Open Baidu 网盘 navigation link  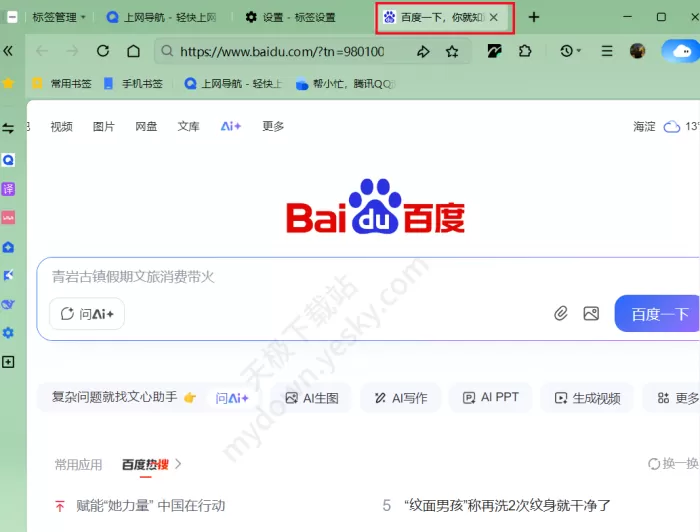click(146, 127)
